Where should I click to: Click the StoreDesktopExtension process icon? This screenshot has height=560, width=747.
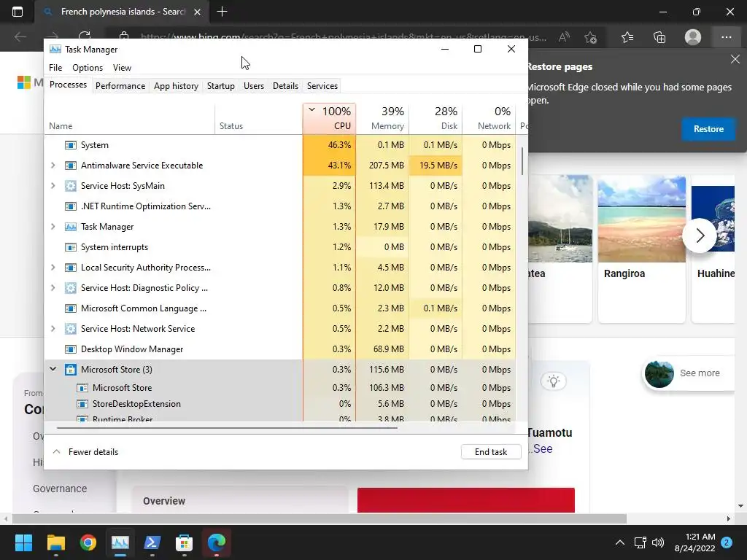(x=82, y=404)
